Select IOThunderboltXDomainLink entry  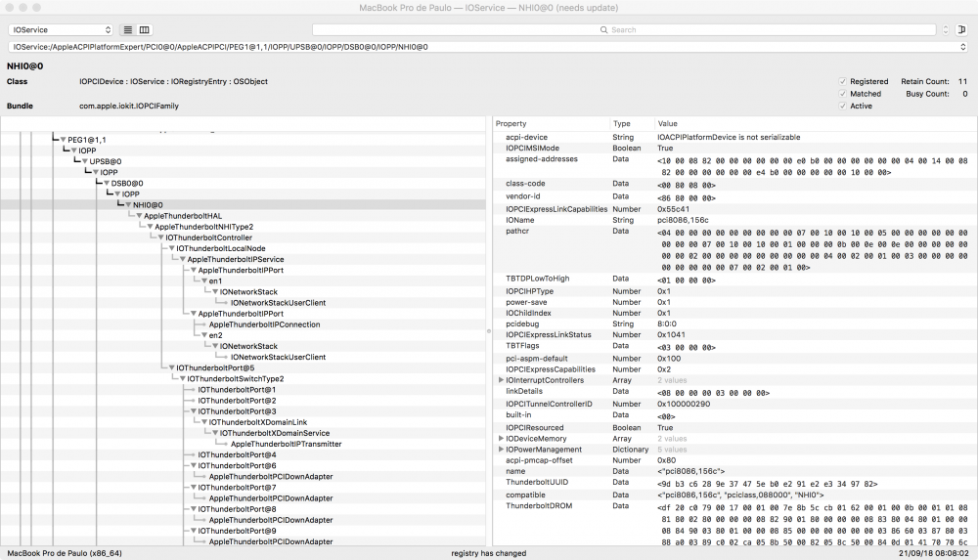click(258, 422)
